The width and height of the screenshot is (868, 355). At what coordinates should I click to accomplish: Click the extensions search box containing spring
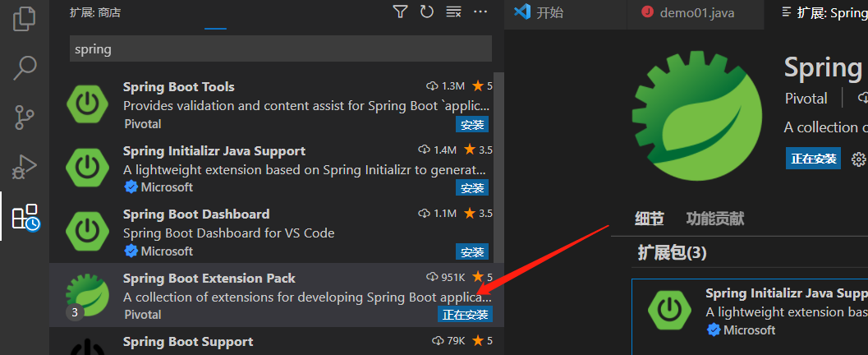281,48
